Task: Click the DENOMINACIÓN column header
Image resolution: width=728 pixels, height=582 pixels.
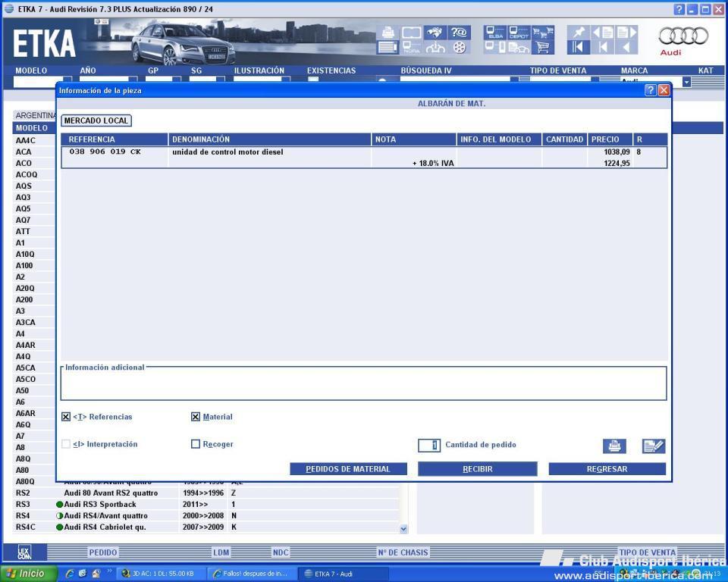Action: pos(270,139)
